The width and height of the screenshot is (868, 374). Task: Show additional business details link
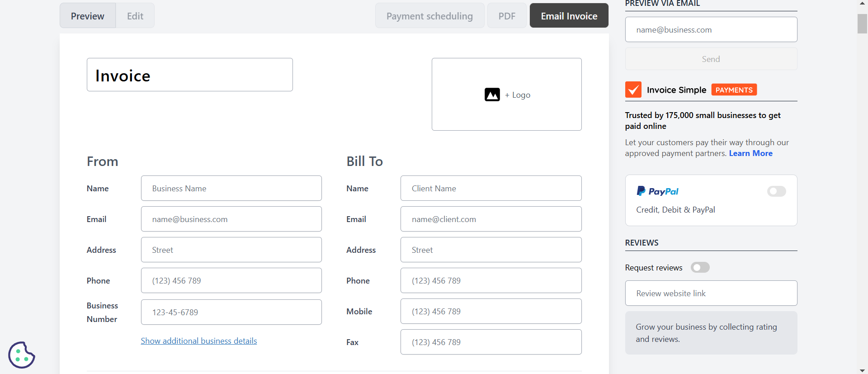coord(199,341)
